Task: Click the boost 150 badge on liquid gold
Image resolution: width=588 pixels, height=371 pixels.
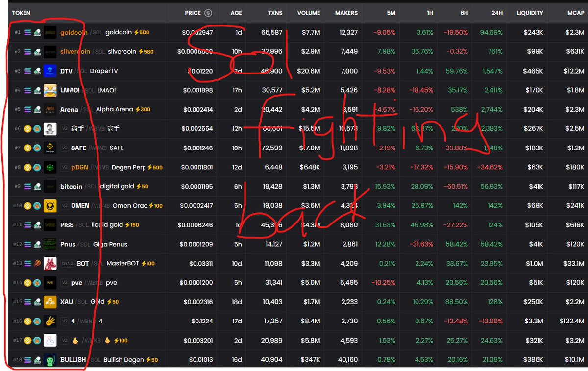Action: click(132, 225)
